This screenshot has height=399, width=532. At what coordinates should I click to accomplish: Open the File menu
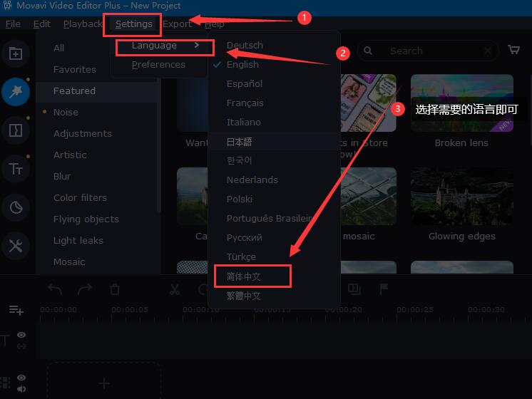click(14, 24)
